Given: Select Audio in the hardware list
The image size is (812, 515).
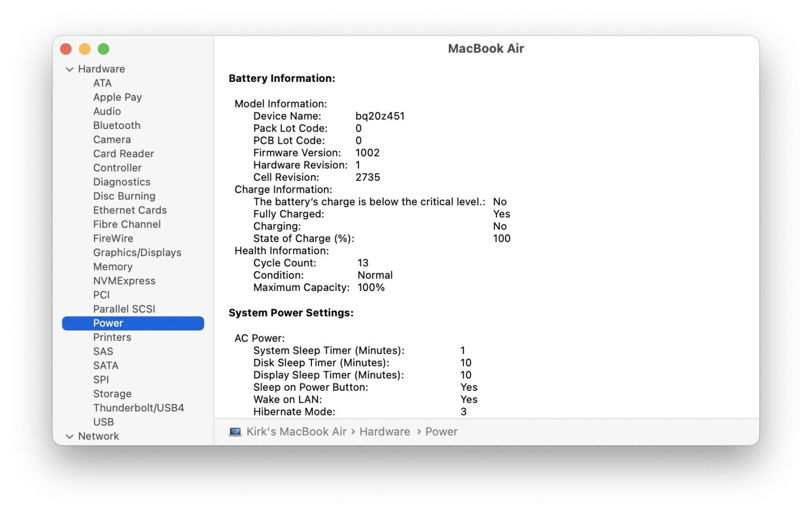Looking at the screenshot, I should click(x=107, y=111).
